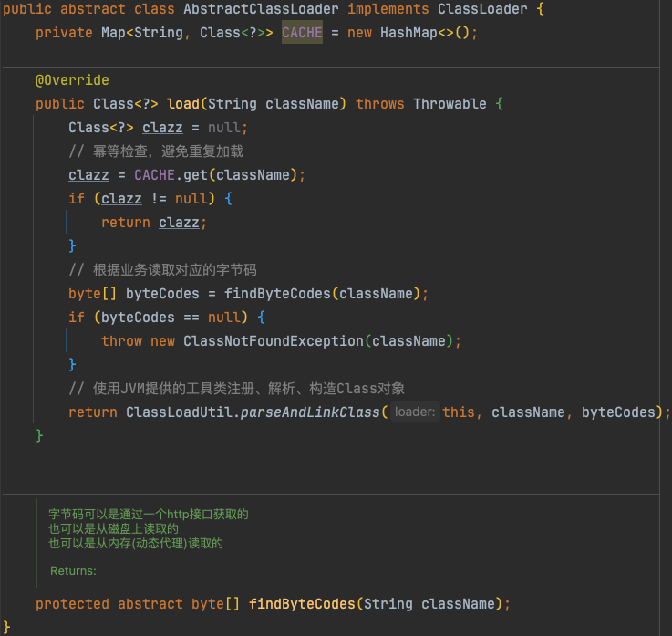Click the 'this' argument in parseAndLinkClass

click(458, 412)
